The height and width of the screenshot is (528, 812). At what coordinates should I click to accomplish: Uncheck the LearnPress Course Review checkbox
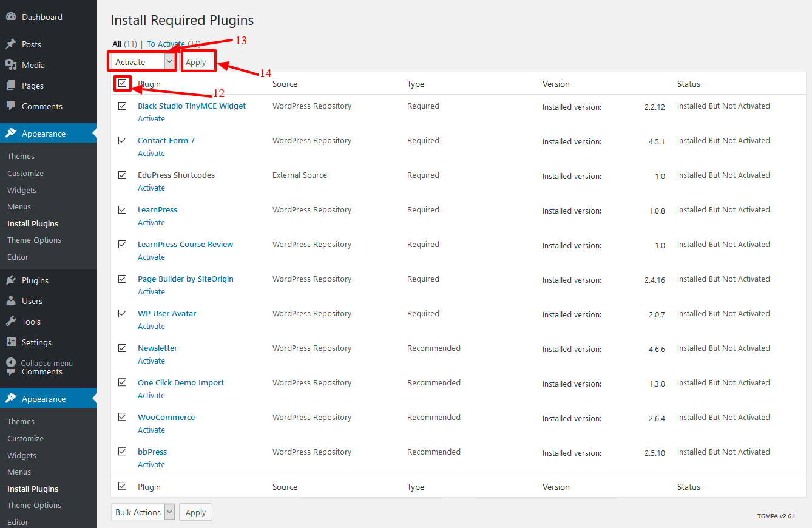(x=123, y=244)
